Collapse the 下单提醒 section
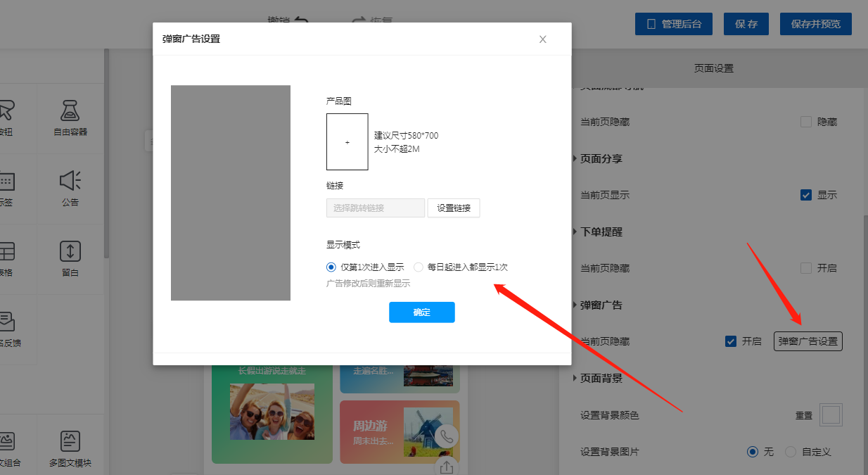This screenshot has height=475, width=868. 575,232
